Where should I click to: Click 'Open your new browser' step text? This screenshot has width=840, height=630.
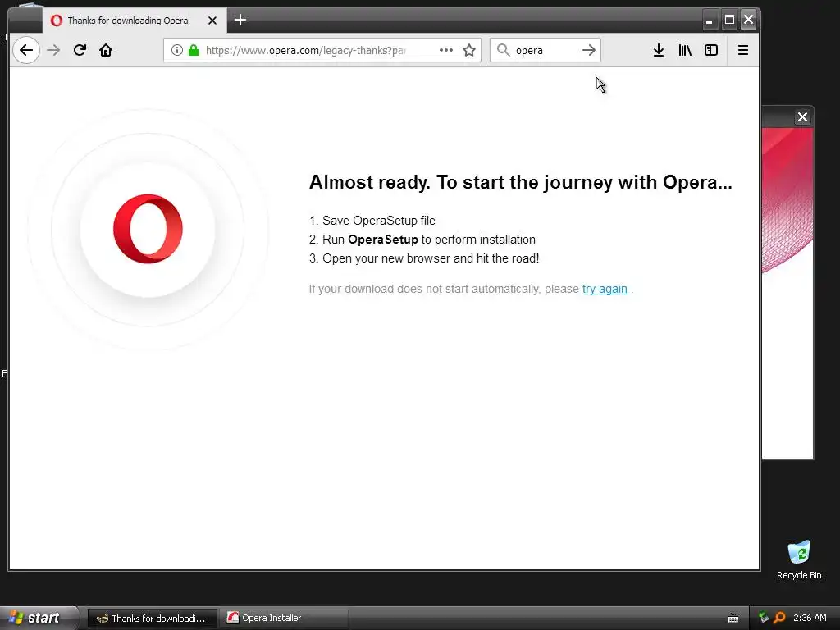pyautogui.click(x=431, y=258)
